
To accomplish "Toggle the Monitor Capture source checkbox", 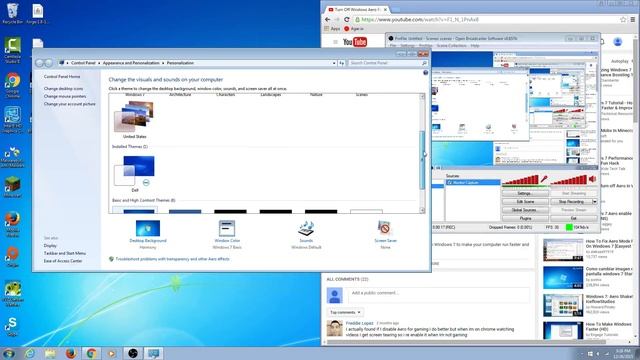I will (450, 182).
